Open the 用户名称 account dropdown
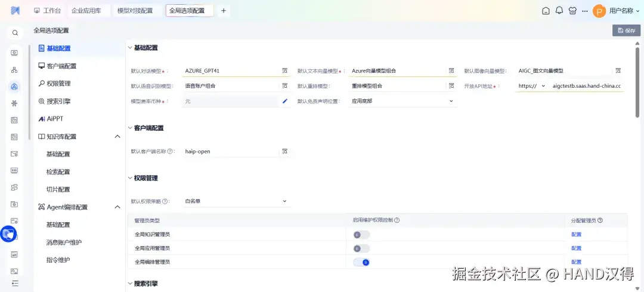644x292 pixels. [624, 11]
